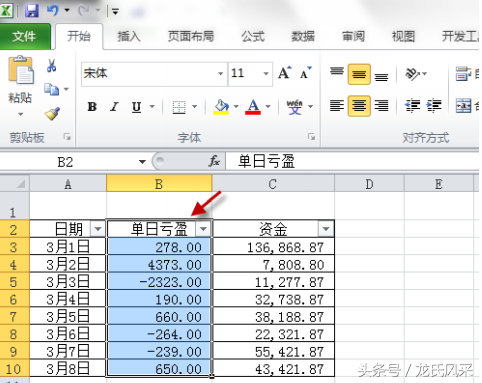This screenshot has width=482, height=383.
Task: Click the Decrease Indent icon
Action: (x=413, y=106)
